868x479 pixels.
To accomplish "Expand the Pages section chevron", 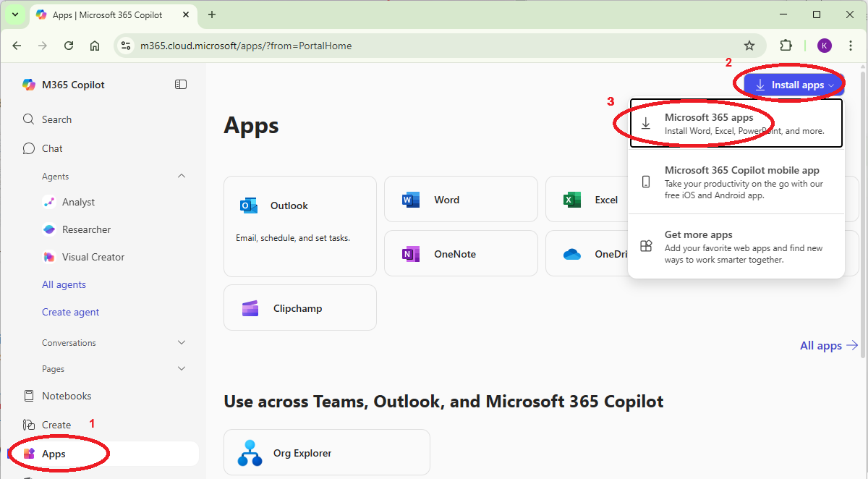I will click(182, 368).
